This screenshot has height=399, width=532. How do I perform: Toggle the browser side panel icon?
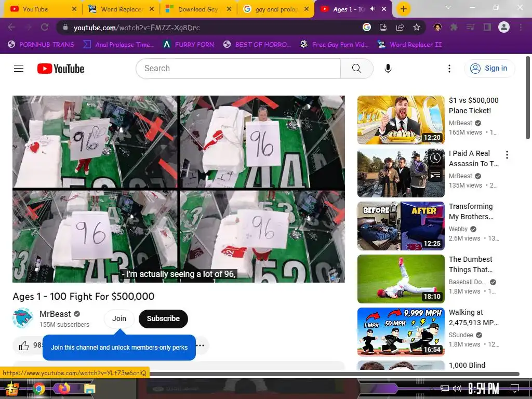[487, 27]
